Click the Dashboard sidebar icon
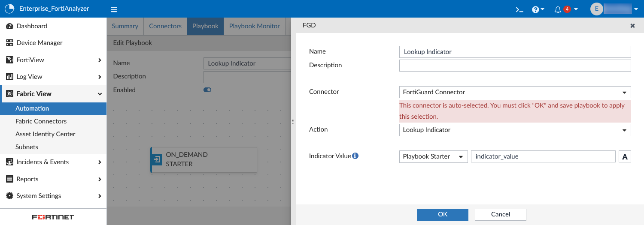This screenshot has width=644, height=225. pyautogui.click(x=9, y=26)
